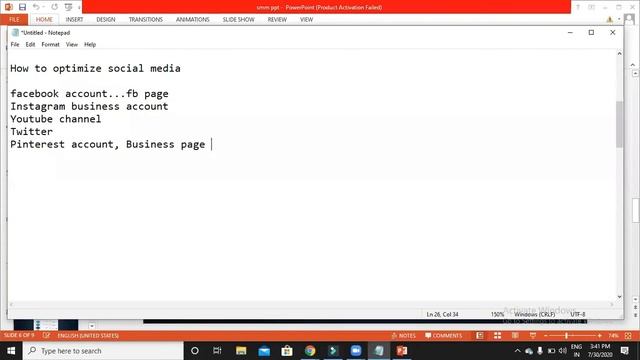
Task: Show hidden system tray icons chevron
Action: [517, 351]
